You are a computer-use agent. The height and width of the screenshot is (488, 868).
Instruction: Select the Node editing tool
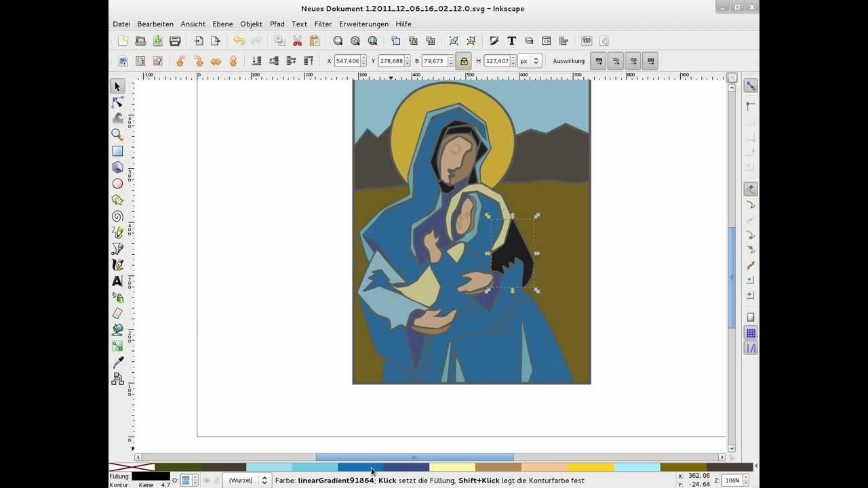click(117, 102)
